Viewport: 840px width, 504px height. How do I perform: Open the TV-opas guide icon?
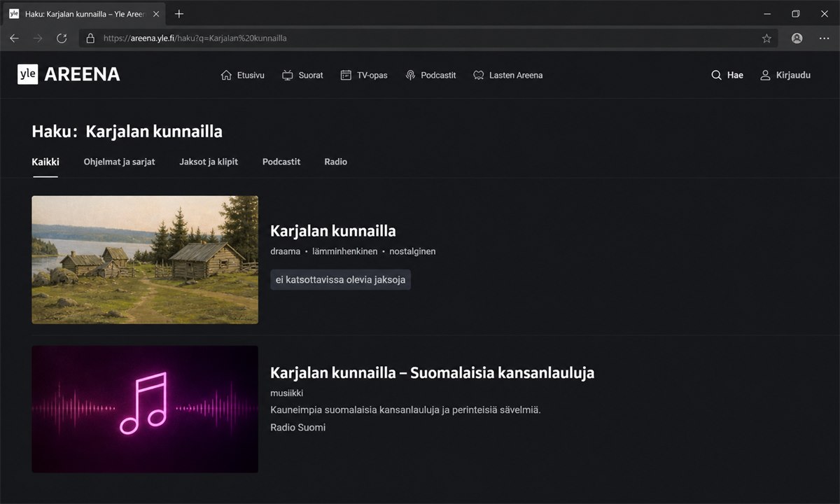coord(346,75)
